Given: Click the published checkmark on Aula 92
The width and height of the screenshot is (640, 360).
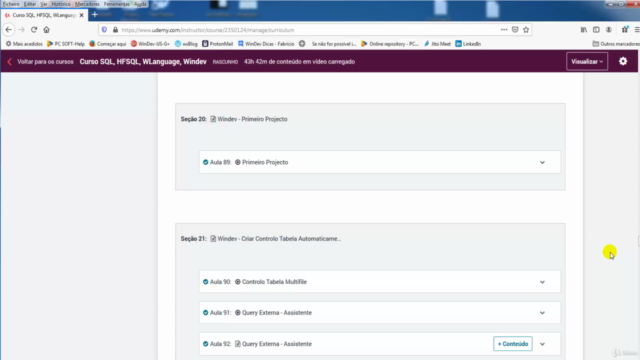Looking at the screenshot, I should 205,344.
